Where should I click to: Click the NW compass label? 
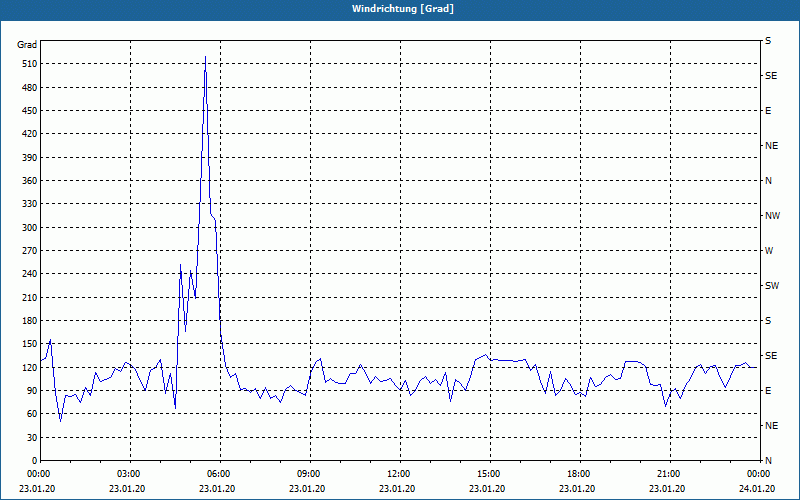pos(772,216)
